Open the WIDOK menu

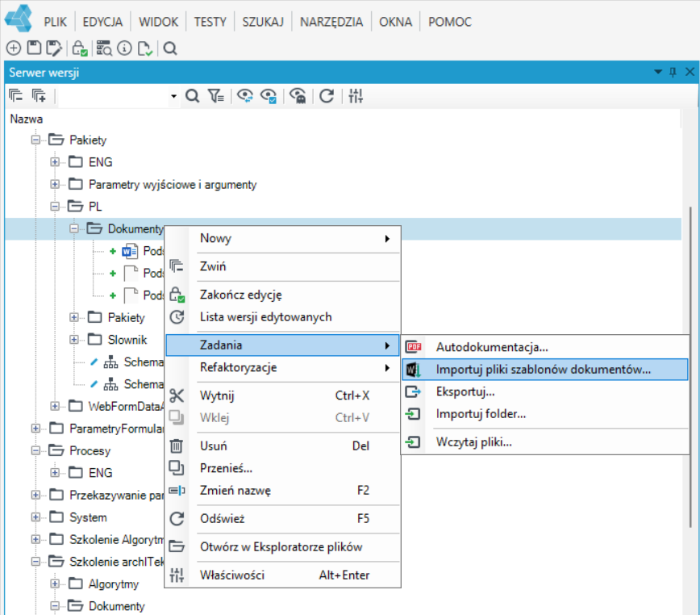(x=158, y=22)
